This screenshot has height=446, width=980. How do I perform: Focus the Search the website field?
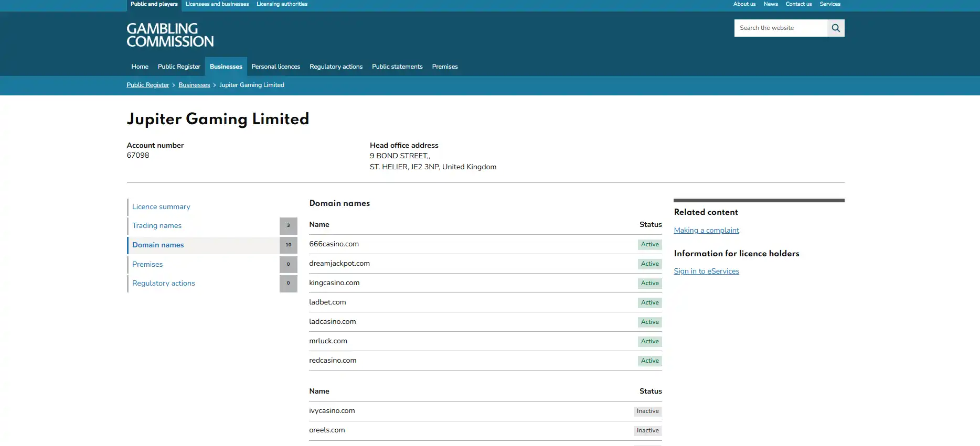tap(781, 28)
